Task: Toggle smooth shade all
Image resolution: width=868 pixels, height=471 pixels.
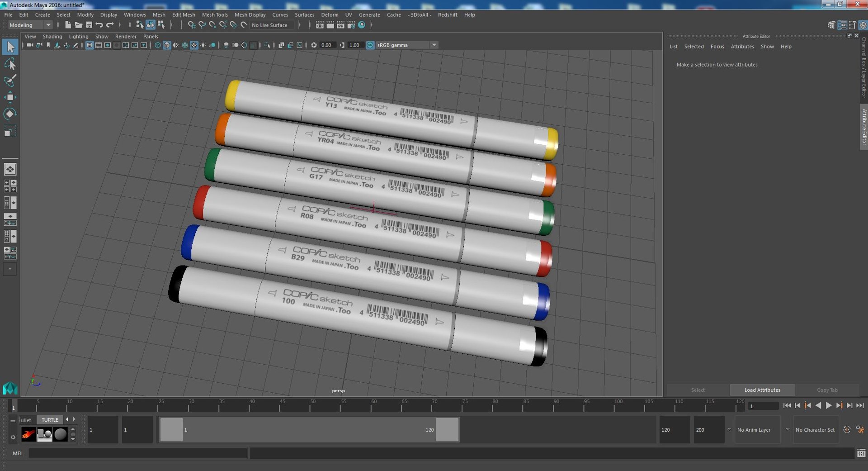Action: tap(167, 45)
